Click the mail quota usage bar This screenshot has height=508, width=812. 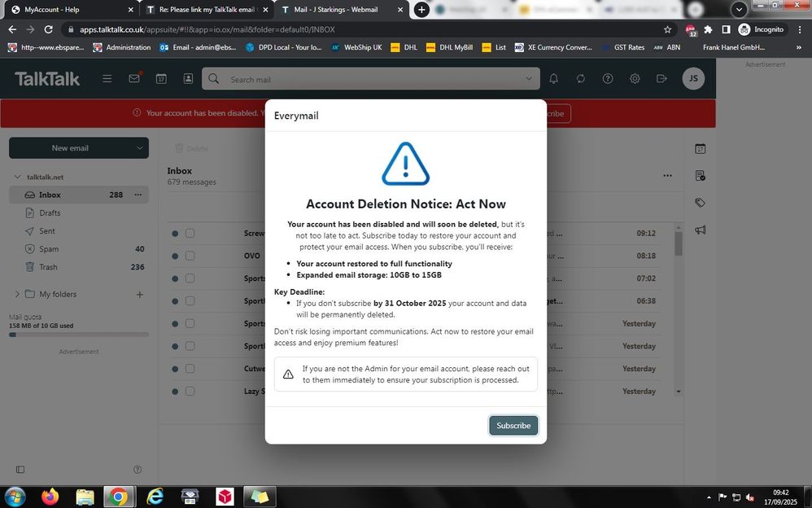point(77,334)
